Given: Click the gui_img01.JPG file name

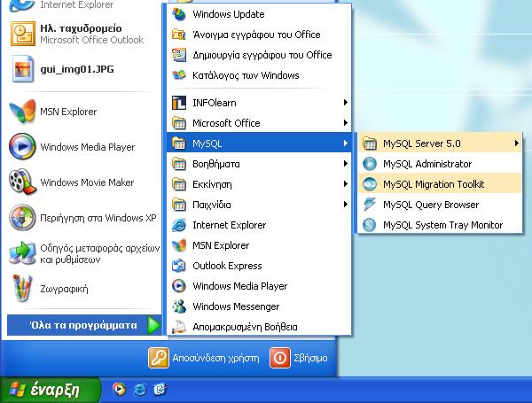Looking at the screenshot, I should coord(77,69).
